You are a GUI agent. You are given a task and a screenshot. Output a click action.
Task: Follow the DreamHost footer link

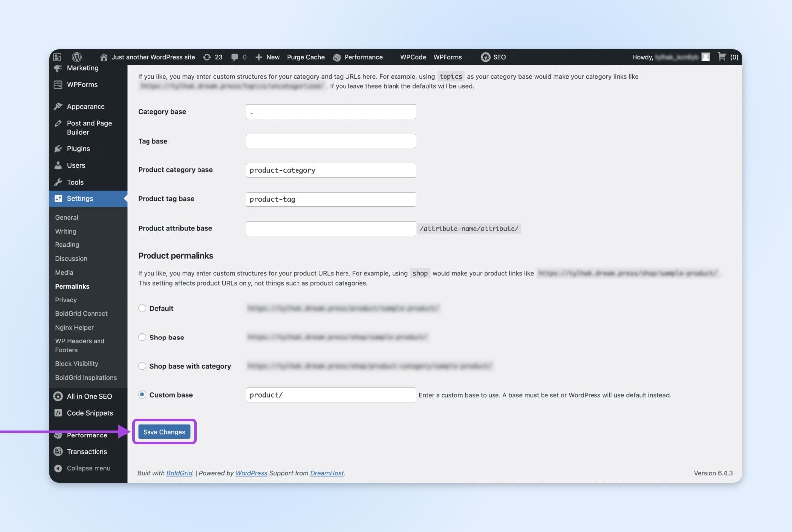(327, 473)
